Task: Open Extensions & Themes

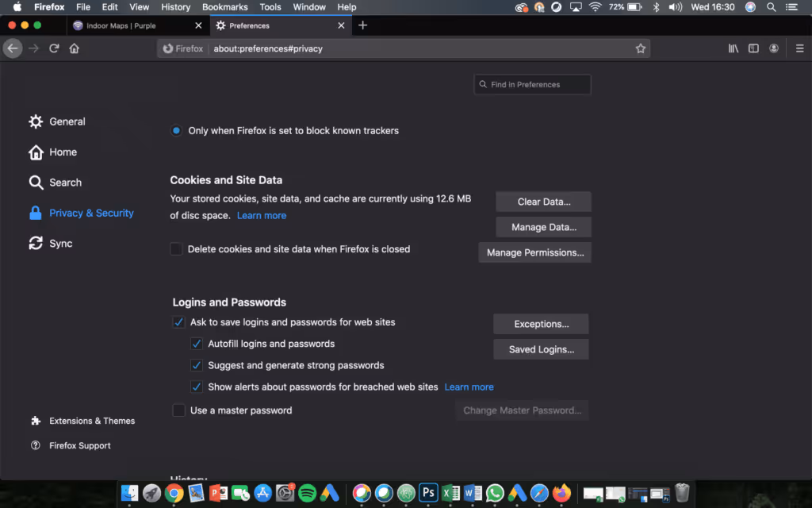Action: 82,421
